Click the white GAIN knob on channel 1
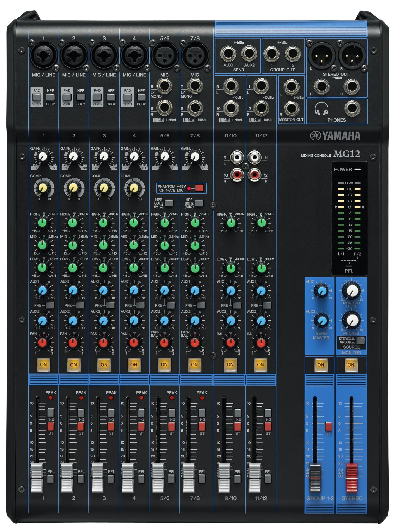 (43, 157)
